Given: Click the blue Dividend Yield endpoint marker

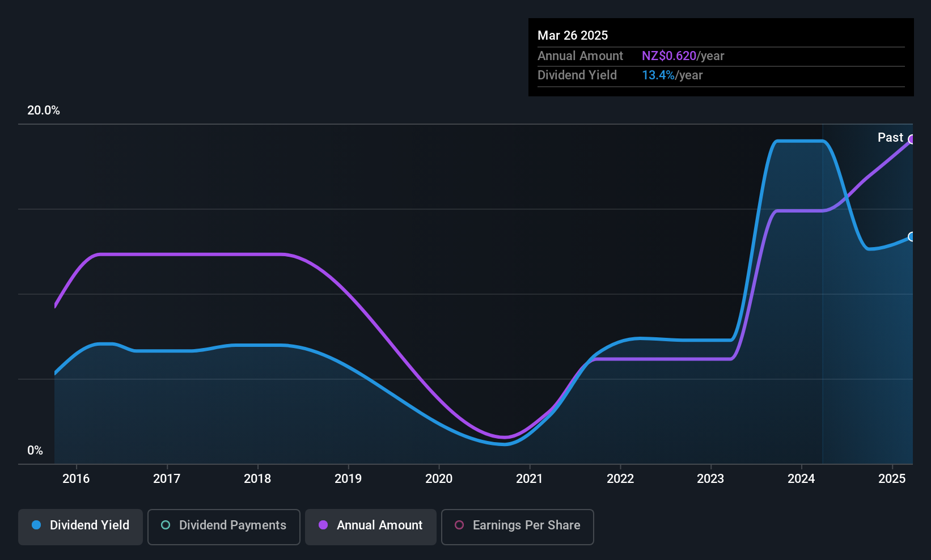Looking at the screenshot, I should tap(912, 237).
